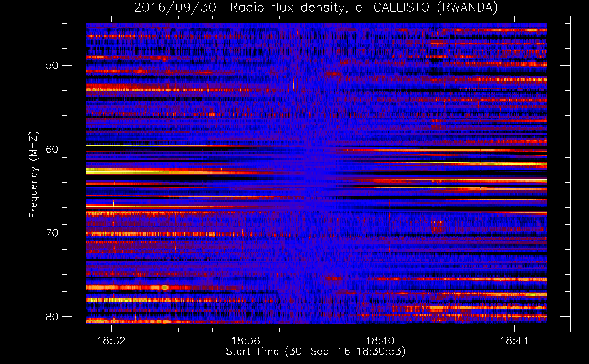Click the 'Frequency (MHZ)' y-axis label

pyautogui.click(x=33, y=175)
